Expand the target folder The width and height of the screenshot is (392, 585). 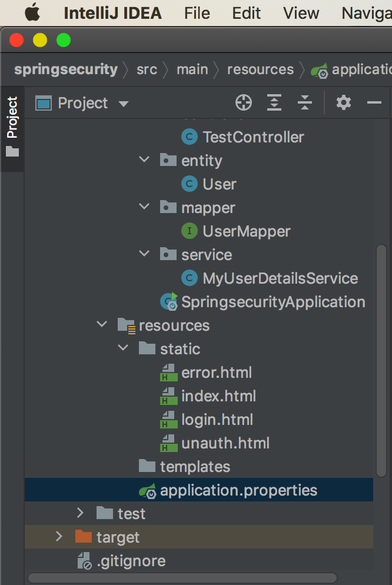coord(58,536)
